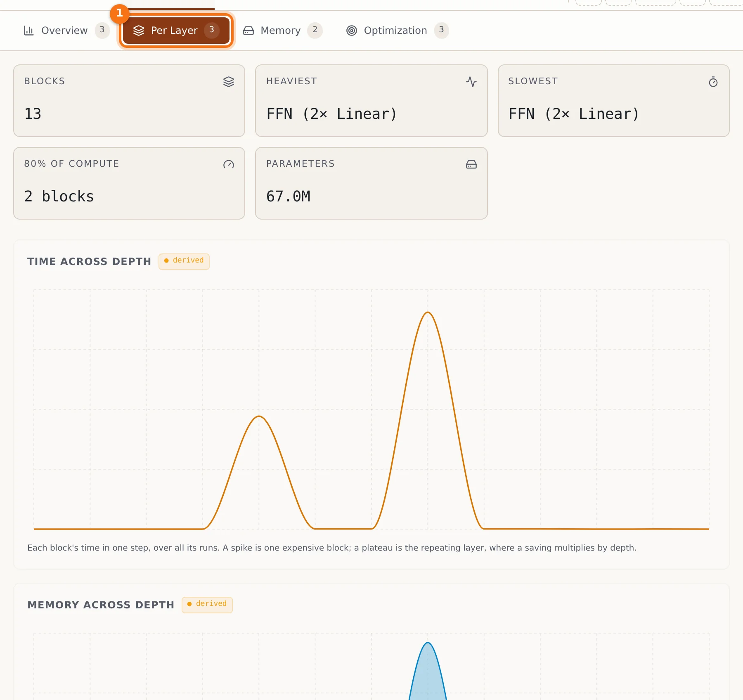Image resolution: width=743 pixels, height=700 pixels.
Task: Click the bar chart icon beside Overview
Action: (x=28, y=31)
